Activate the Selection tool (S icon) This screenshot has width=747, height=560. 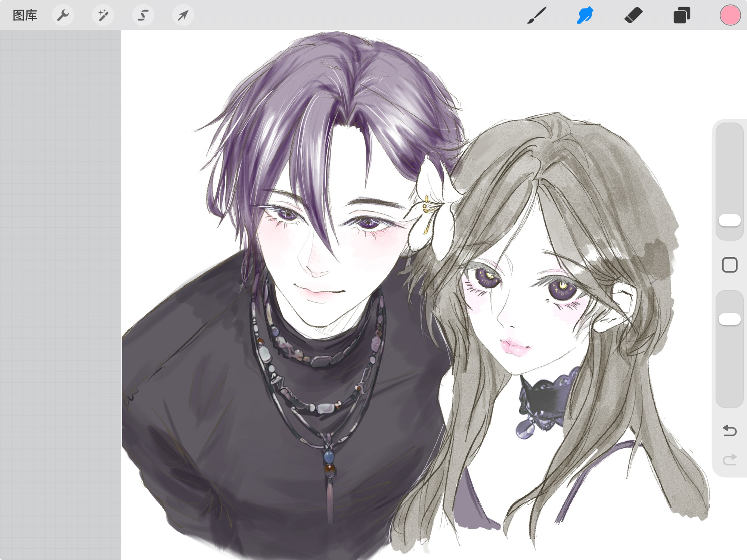[x=143, y=15]
